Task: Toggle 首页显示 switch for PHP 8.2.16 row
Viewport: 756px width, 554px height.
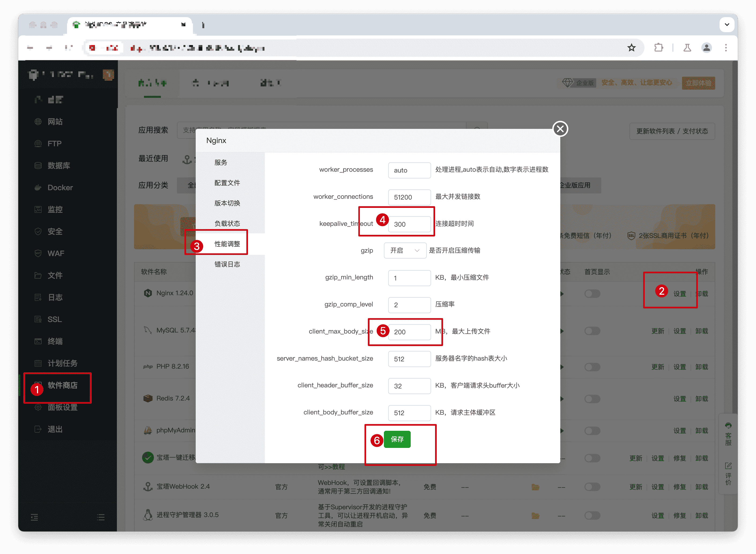Action: click(592, 367)
